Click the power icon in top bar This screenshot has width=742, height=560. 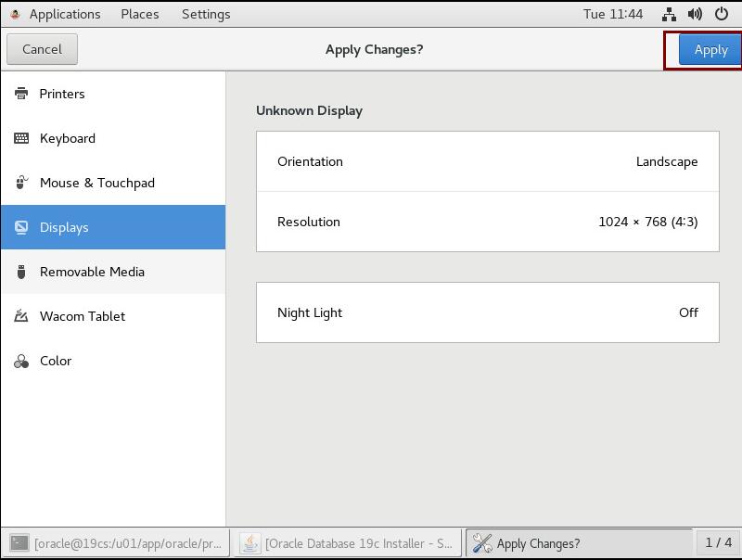pyautogui.click(x=721, y=14)
